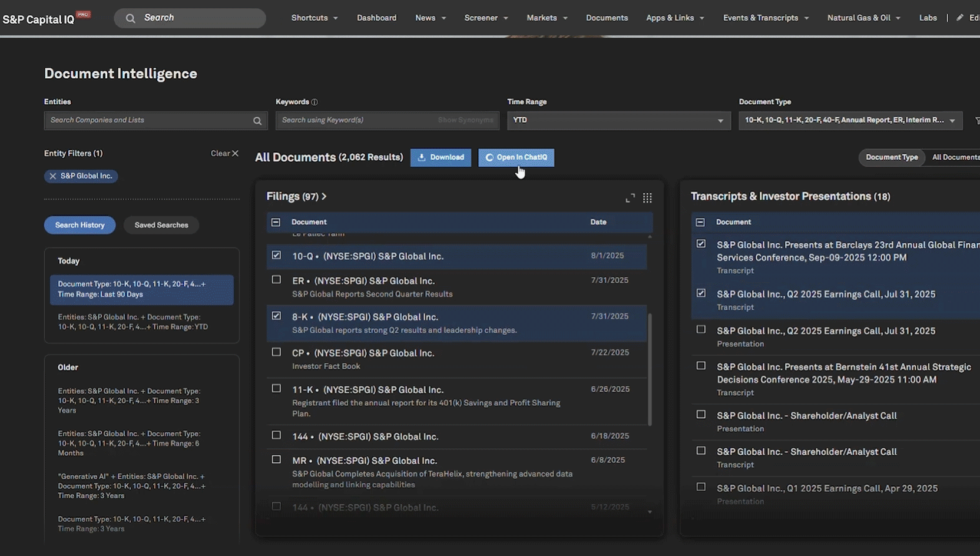Click the info icon beside Keywords
980x556 pixels.
coord(314,102)
